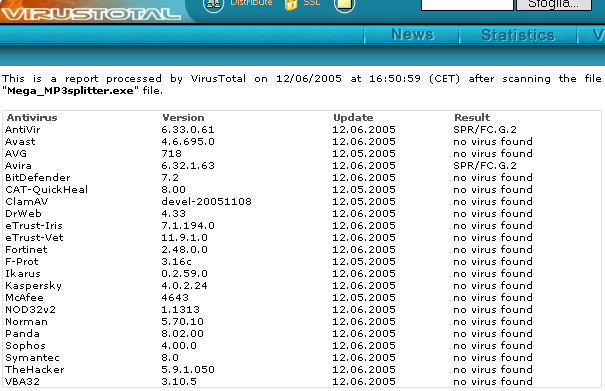Screen dimensions: 605x391
Task: Click the Distribute scales icon
Action: [x=213, y=5]
